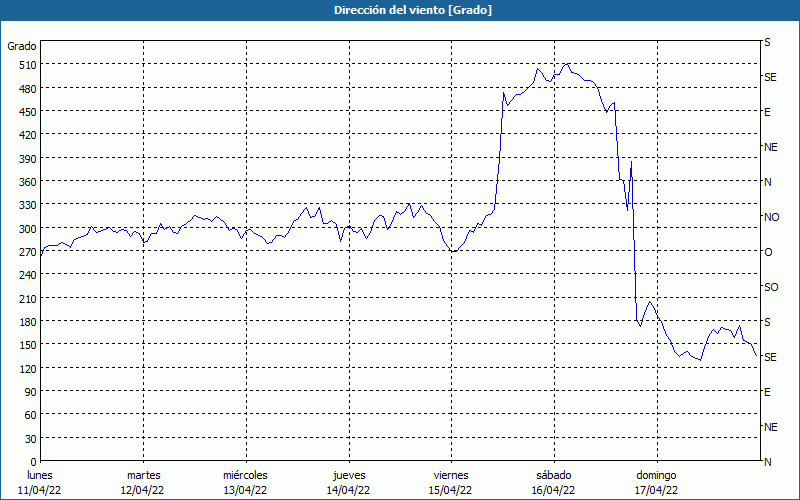
Task: Select the date 16/04/22
Action: click(x=554, y=490)
